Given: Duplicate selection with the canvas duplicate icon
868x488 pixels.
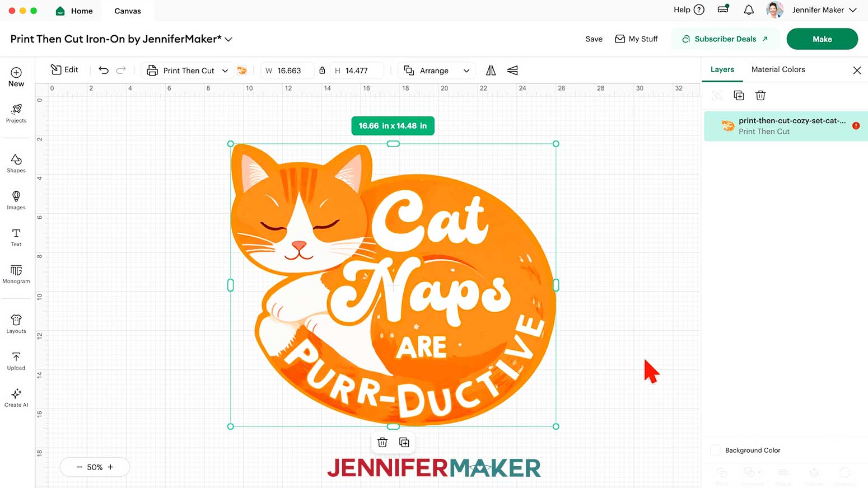Looking at the screenshot, I should [404, 442].
